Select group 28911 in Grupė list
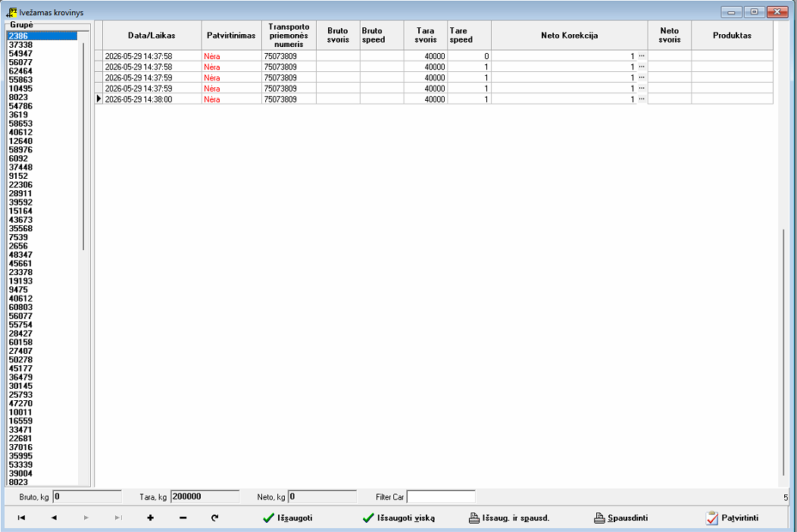This screenshot has width=797, height=532. pos(42,194)
